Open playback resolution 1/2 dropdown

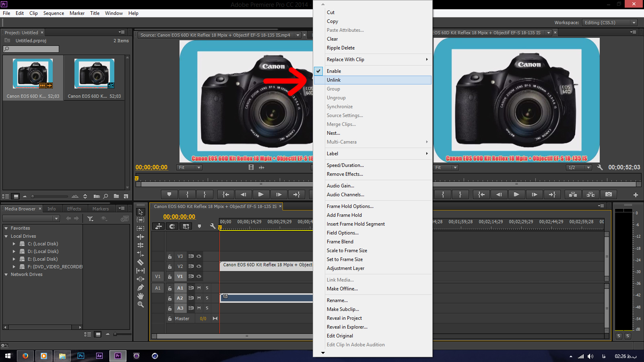579,167
